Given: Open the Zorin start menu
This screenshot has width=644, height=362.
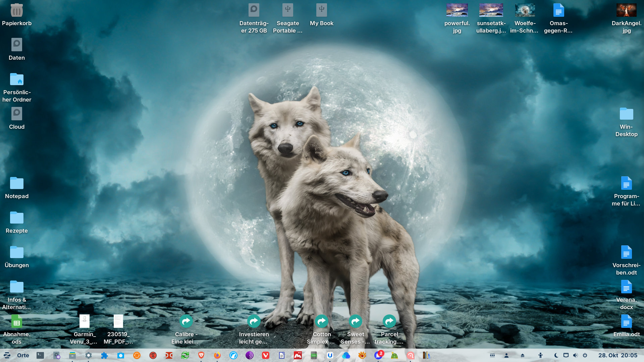Looking at the screenshot, I should [x=7, y=355].
